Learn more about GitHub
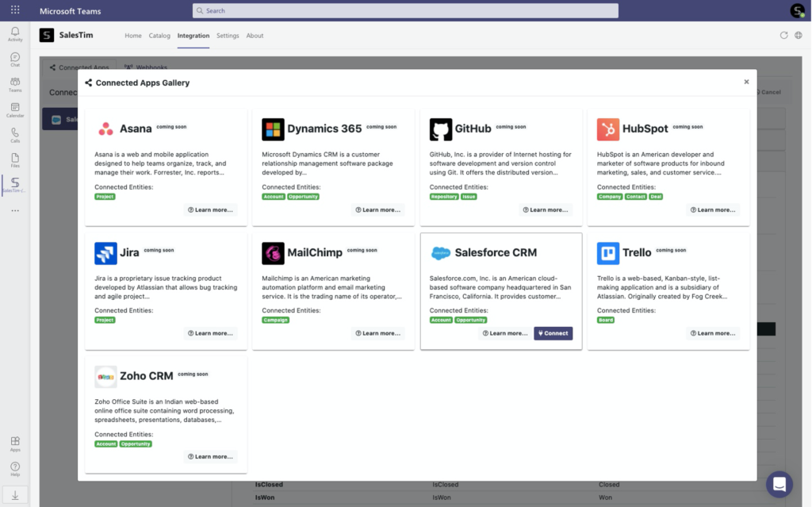Image resolution: width=812 pixels, height=507 pixels. (x=545, y=210)
